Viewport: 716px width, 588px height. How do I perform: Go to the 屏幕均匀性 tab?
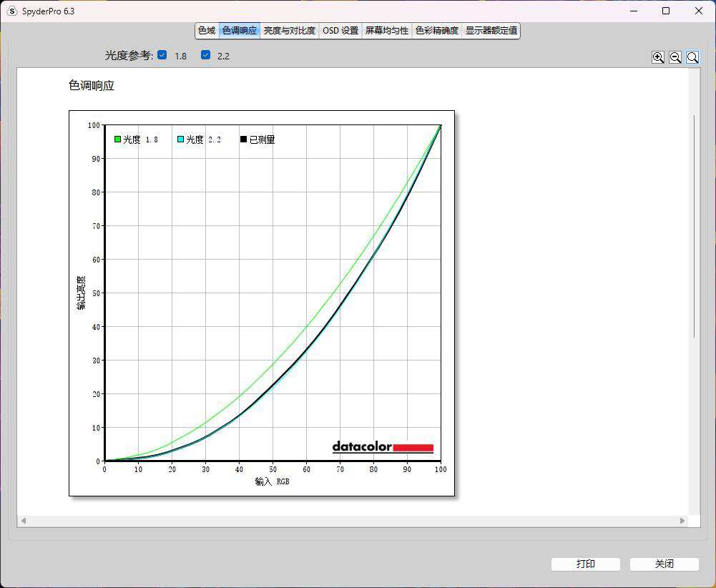tap(387, 31)
